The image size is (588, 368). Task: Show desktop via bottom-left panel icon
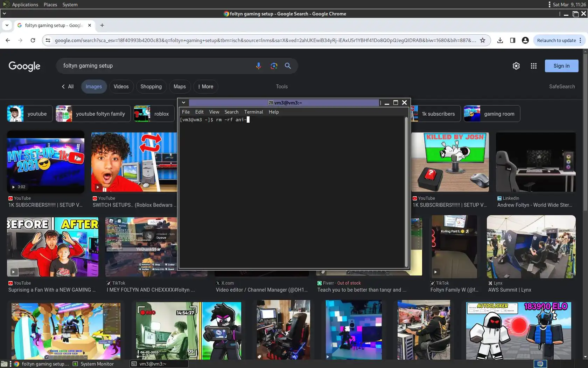pos(4,364)
